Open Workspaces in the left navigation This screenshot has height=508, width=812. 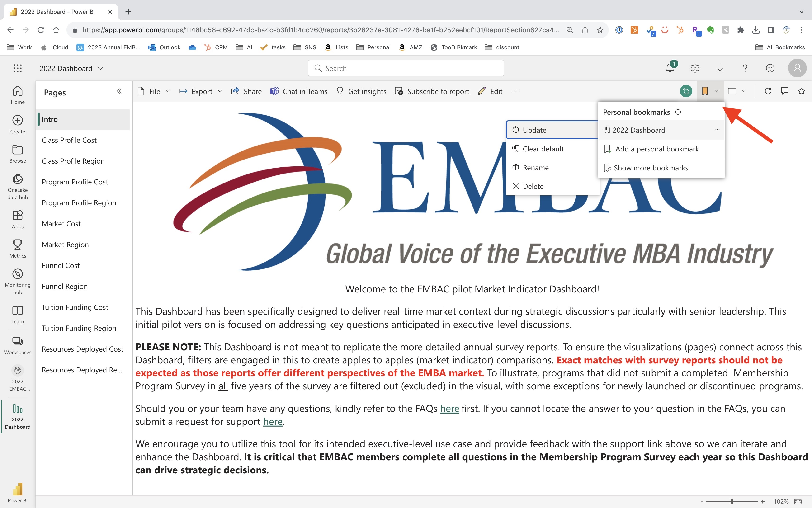(x=18, y=345)
